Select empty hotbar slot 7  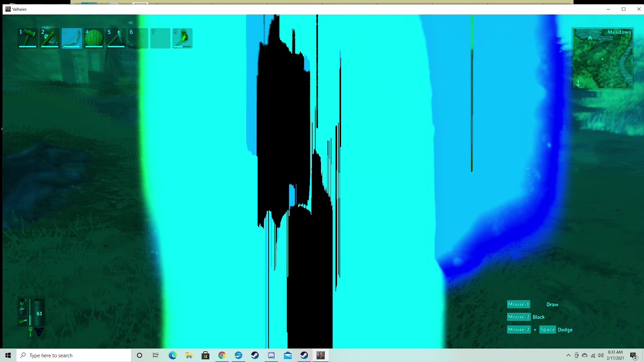[160, 38]
